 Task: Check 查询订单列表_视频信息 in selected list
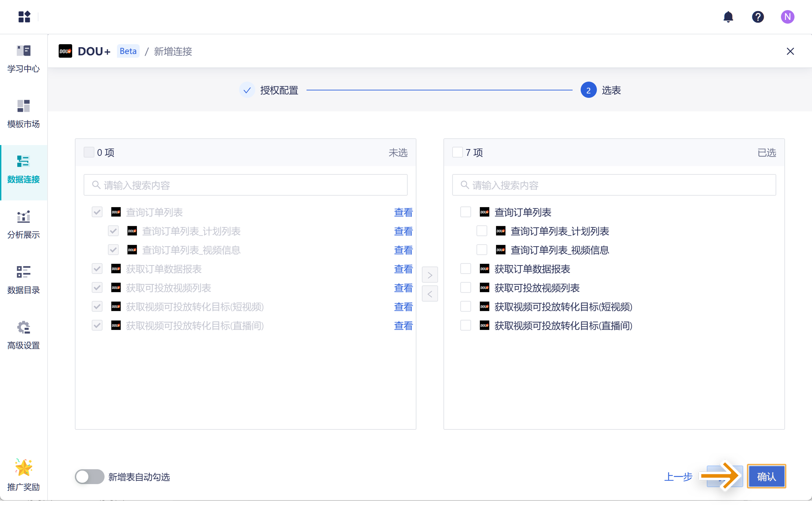tap(482, 250)
